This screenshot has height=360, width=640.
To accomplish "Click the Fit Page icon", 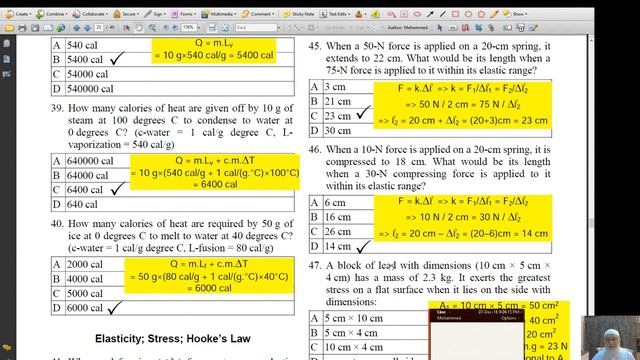I will (224, 28).
